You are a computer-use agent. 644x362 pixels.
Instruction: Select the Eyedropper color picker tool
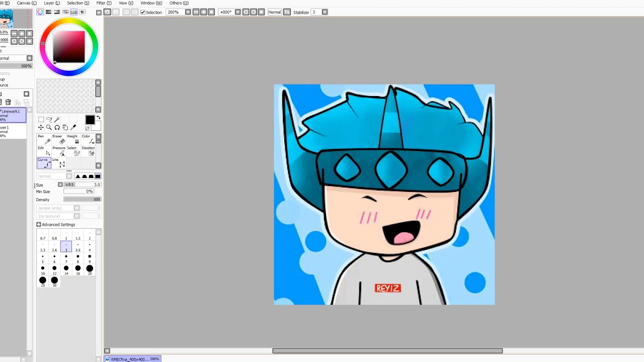point(73,128)
